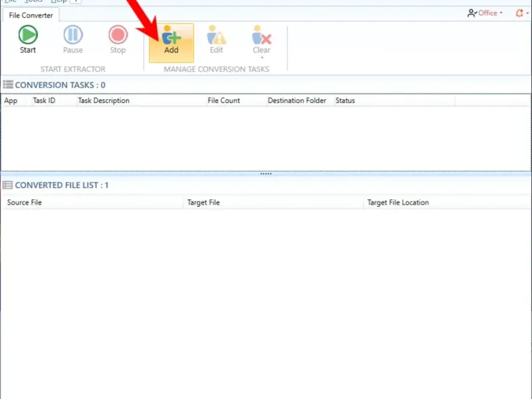The height and width of the screenshot is (399, 532).
Task: Click the notification bell icon
Action: coord(519,13)
